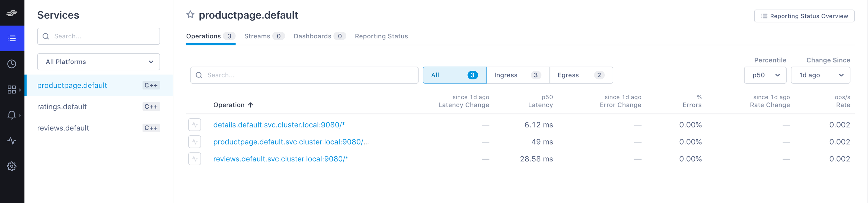868x203 pixels.
Task: Open the activity pulse sidebar icon
Action: pyautogui.click(x=12, y=140)
